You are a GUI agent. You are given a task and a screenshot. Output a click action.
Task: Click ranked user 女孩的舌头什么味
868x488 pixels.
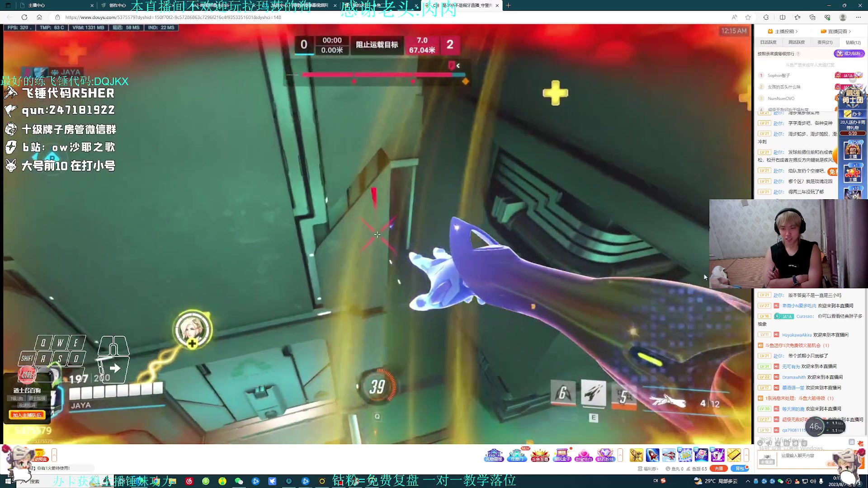coord(784,87)
